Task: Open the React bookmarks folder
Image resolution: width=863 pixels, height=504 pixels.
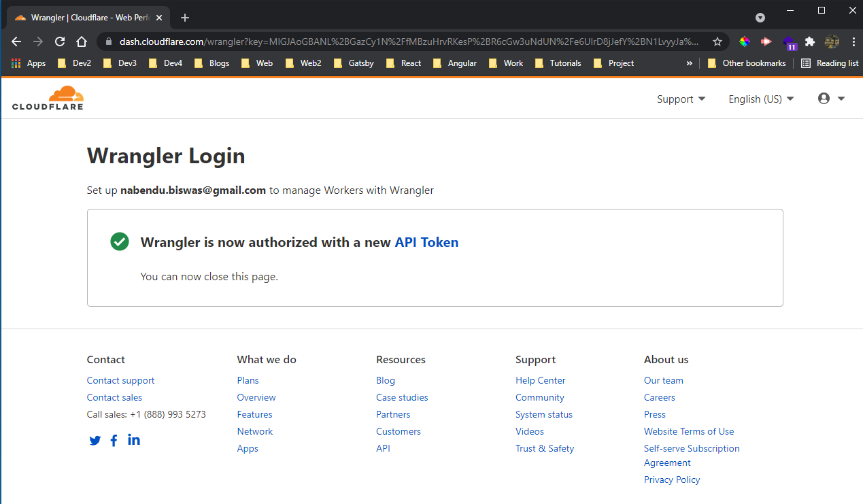Action: click(403, 63)
